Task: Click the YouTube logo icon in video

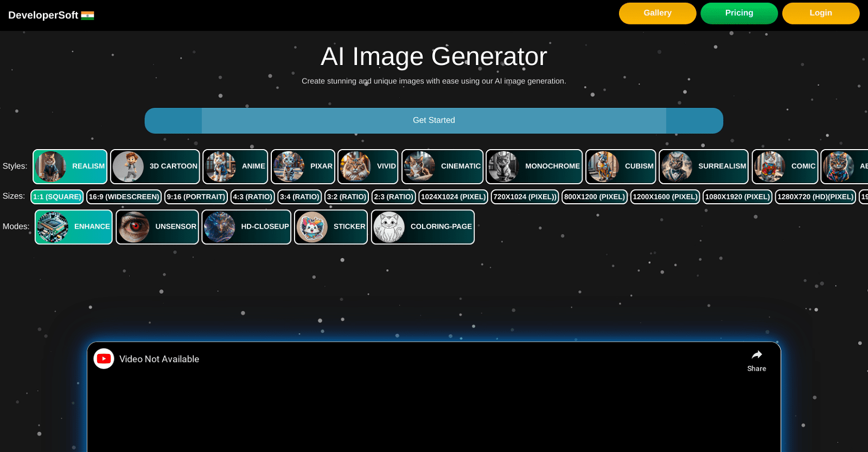Action: (x=104, y=359)
